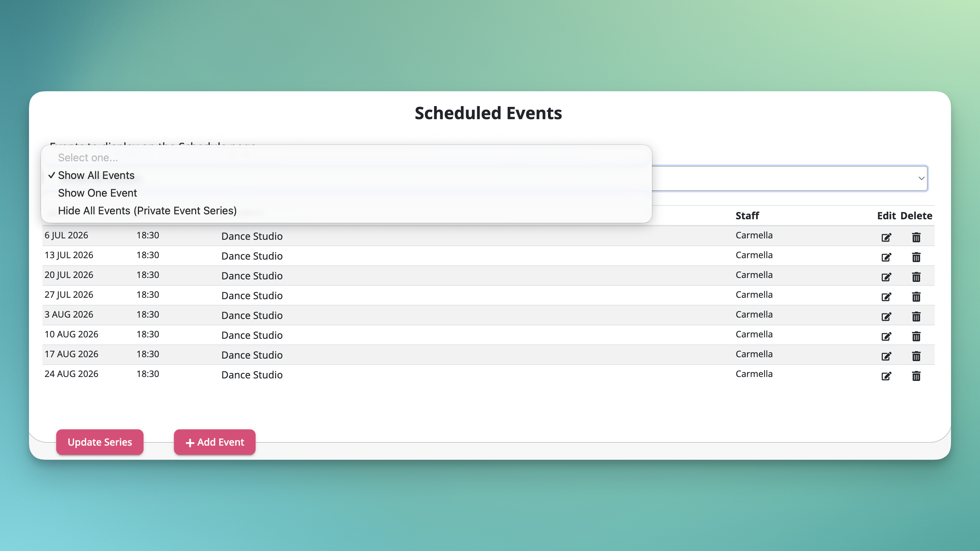Image resolution: width=980 pixels, height=551 pixels.
Task: Delete the 10 AUG 2026 event
Action: (x=916, y=336)
